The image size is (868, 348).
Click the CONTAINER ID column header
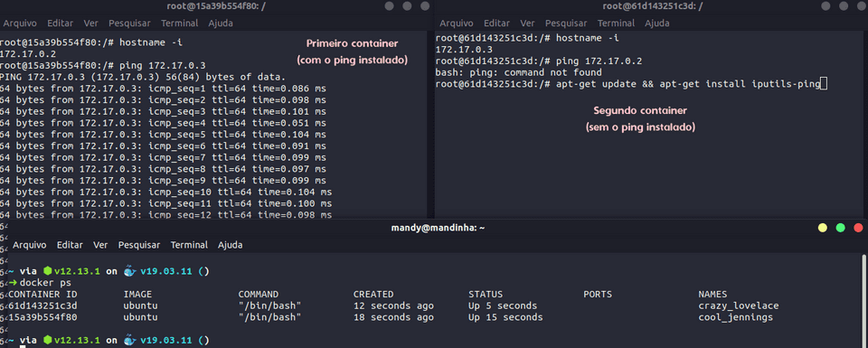[42, 295]
